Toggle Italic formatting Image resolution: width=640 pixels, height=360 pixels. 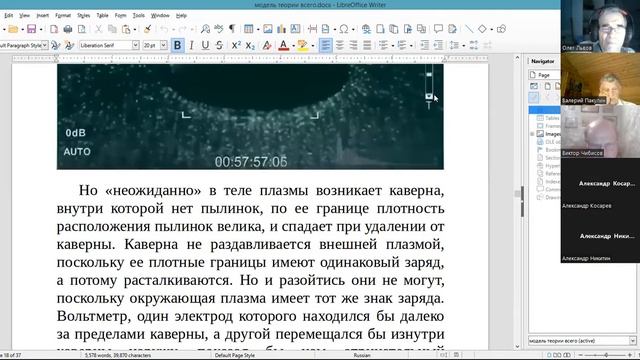coord(191,45)
